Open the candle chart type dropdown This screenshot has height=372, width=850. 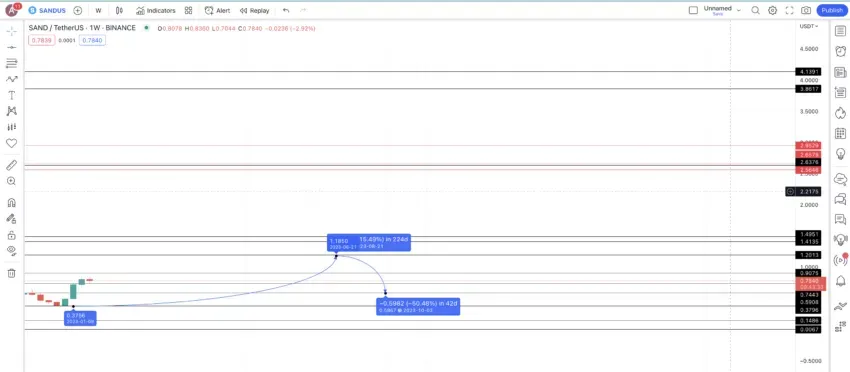[x=119, y=10]
